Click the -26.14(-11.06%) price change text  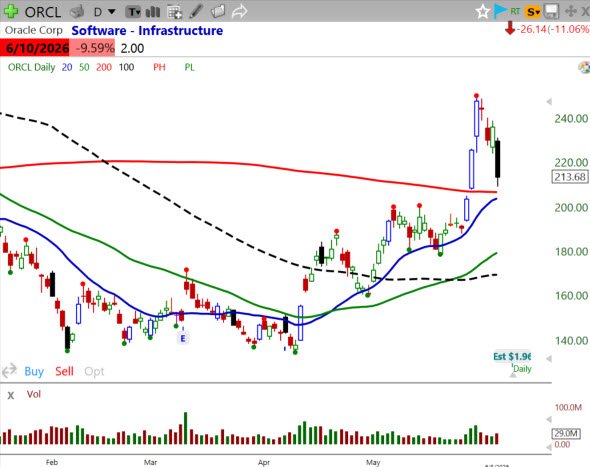tap(553, 29)
